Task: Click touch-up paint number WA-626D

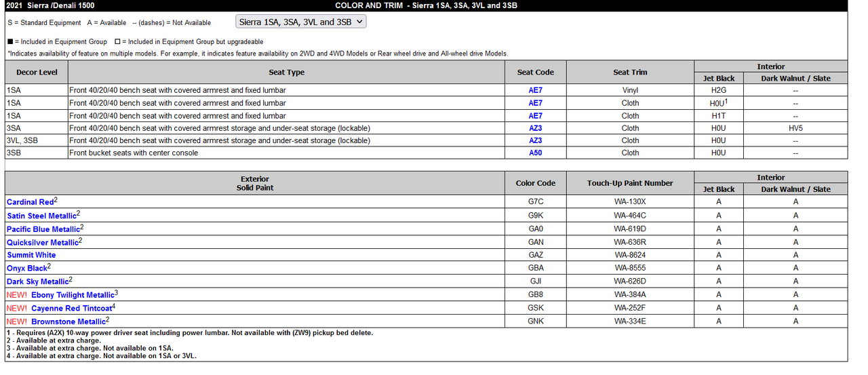Action: pos(630,281)
